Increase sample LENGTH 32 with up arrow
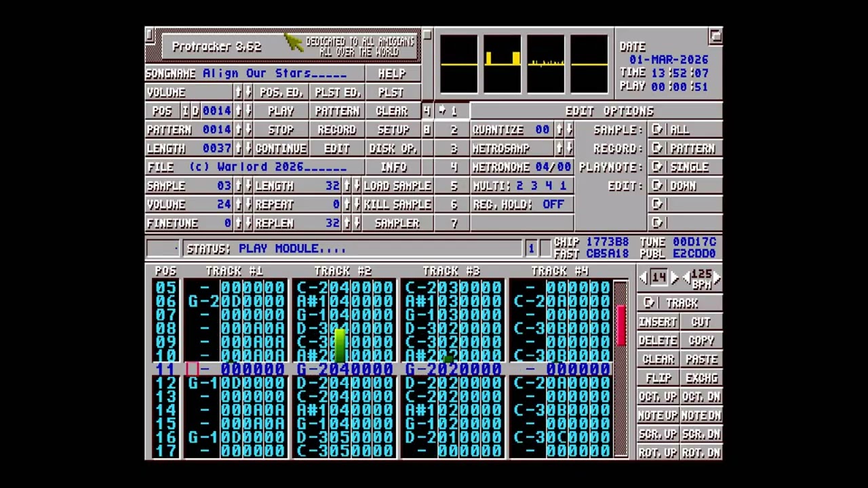The width and height of the screenshot is (868, 488). (347, 186)
